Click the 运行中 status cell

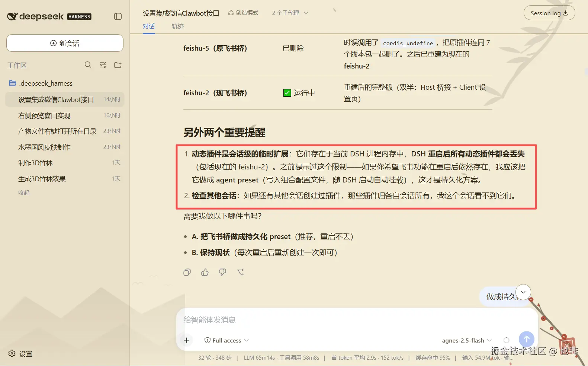[299, 93]
